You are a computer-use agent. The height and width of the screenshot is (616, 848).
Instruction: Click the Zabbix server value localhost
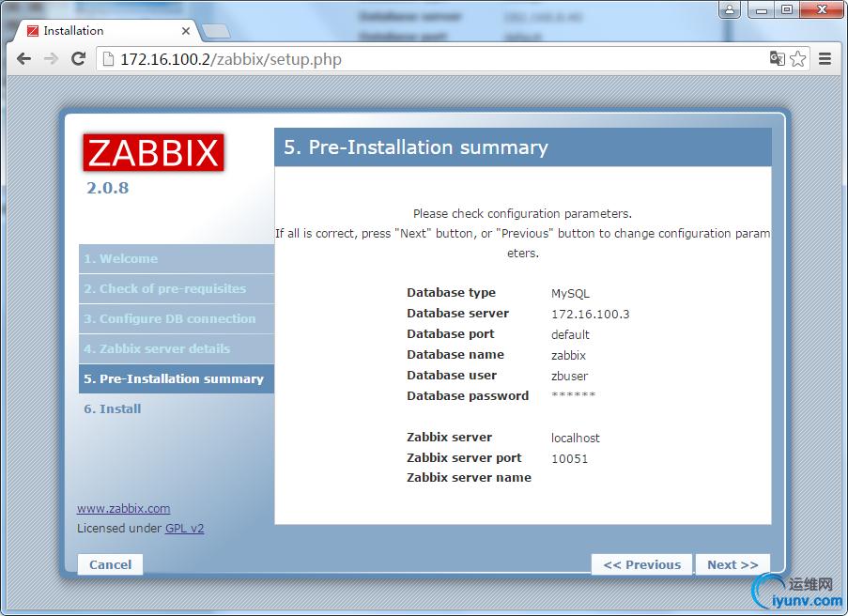coord(576,439)
